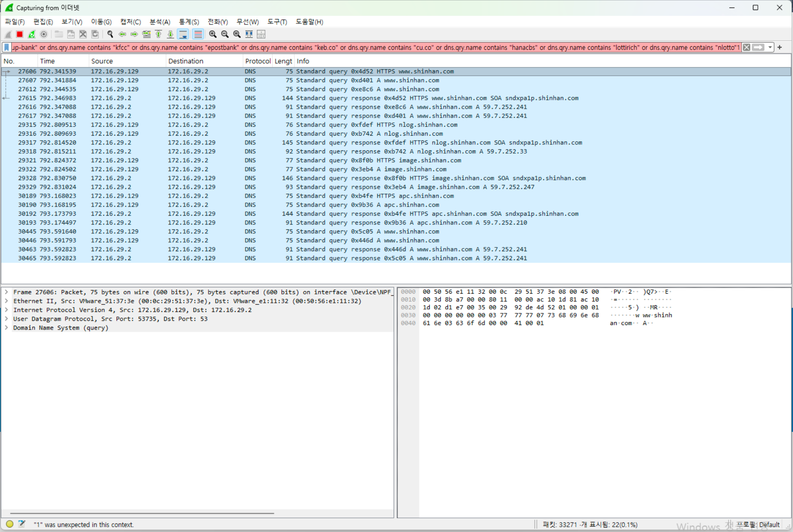The width and height of the screenshot is (793, 532).
Task: Stop the running packet capture
Action: pyautogui.click(x=20, y=34)
